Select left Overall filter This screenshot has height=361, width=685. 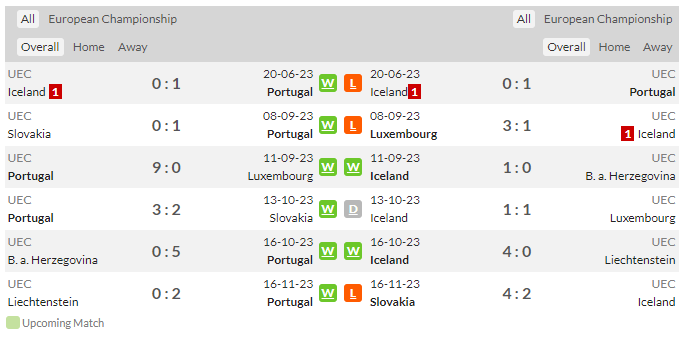[40, 47]
